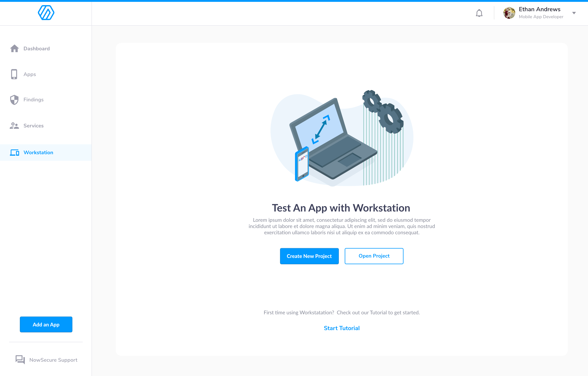Click the Services people icon
The height and width of the screenshot is (376, 588).
(14, 126)
